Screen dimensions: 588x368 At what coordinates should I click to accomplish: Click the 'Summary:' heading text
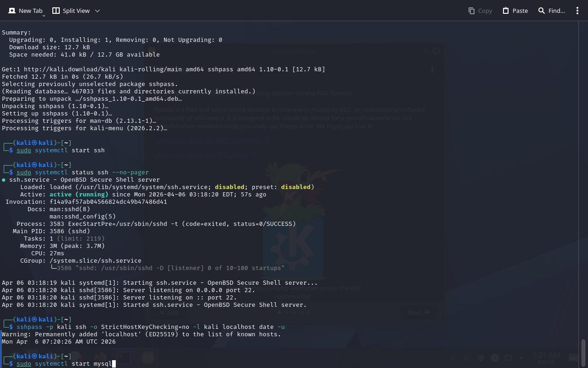(x=17, y=33)
